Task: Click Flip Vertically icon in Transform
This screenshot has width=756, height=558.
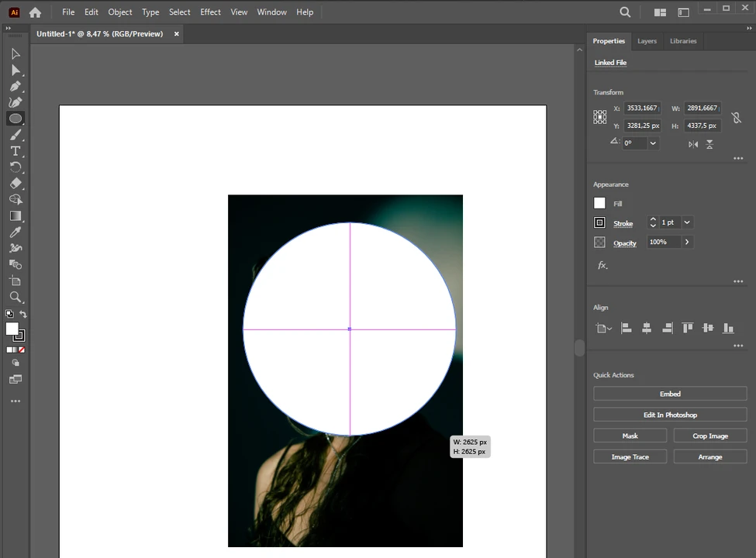Action: (709, 144)
